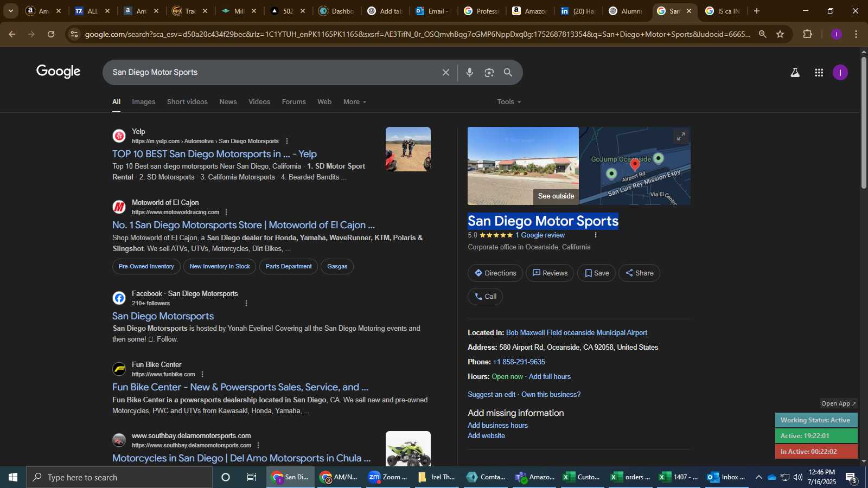Open options menu for Fun Bike Center result
Image resolution: width=868 pixels, height=488 pixels.
pyautogui.click(x=202, y=374)
